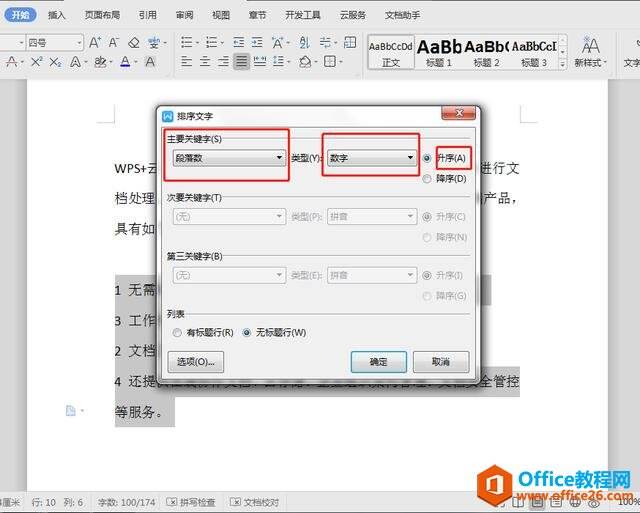This screenshot has width=640, height=513.
Task: Click the increase font size icon
Action: pos(95,42)
